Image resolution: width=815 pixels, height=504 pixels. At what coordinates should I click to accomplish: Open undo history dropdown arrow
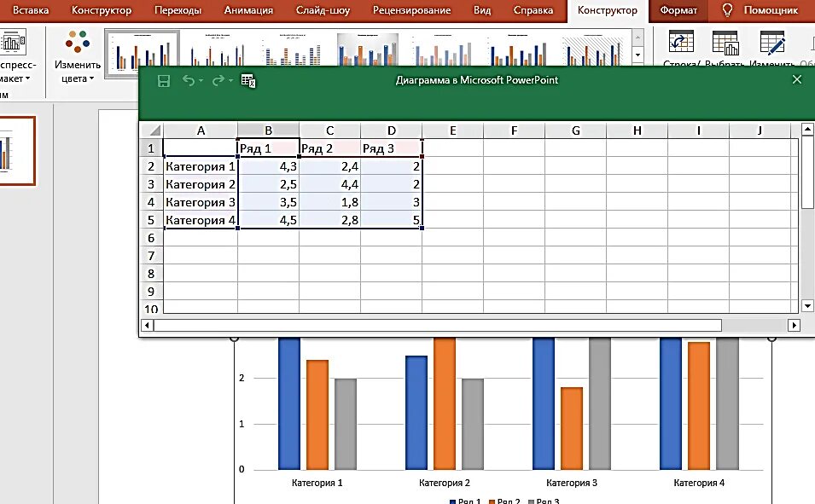click(x=201, y=80)
